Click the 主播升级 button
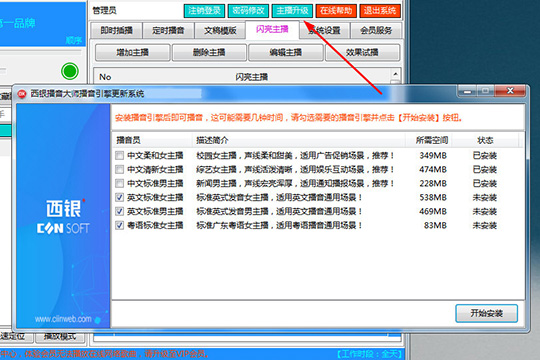540x360 pixels. (292, 11)
